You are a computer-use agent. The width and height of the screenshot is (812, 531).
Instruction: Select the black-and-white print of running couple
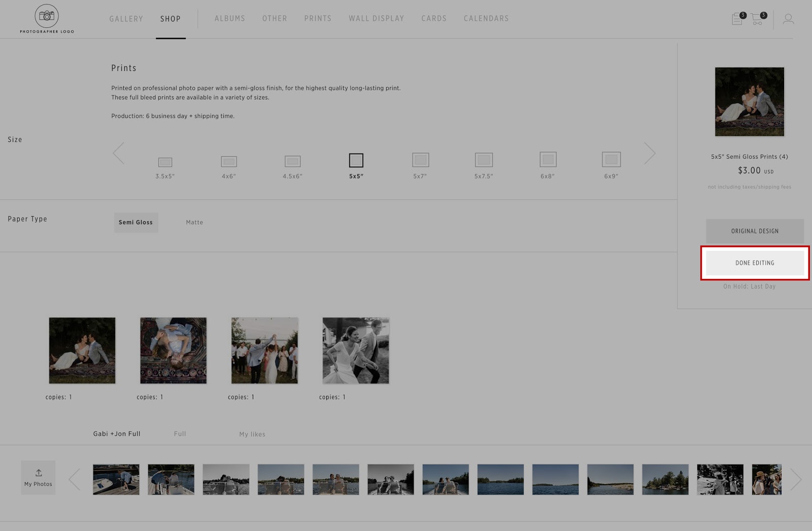tap(356, 350)
